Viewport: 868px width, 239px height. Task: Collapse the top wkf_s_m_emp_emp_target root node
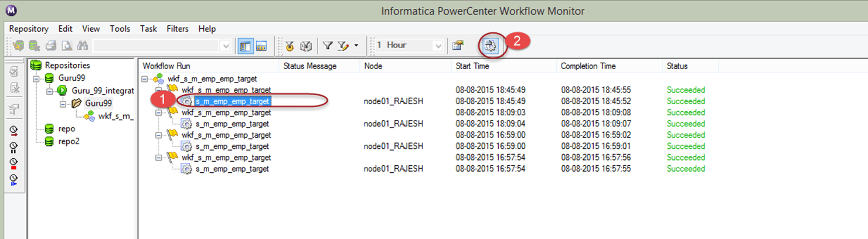pos(145,79)
